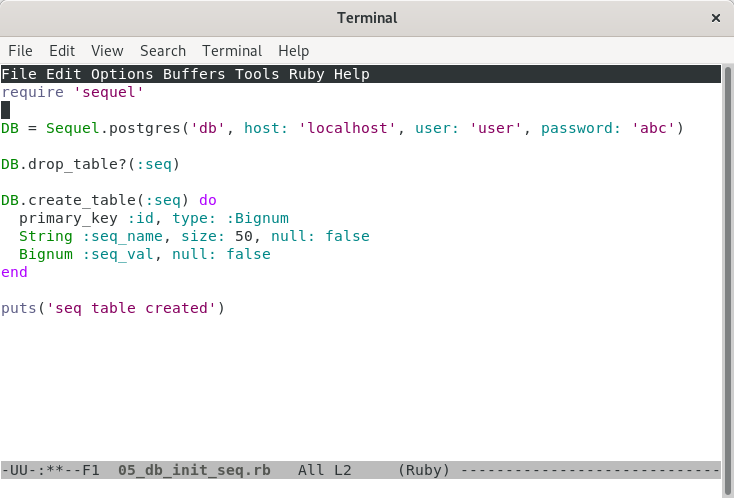
Task: Open the Emacs Edit menu
Action: (64, 74)
